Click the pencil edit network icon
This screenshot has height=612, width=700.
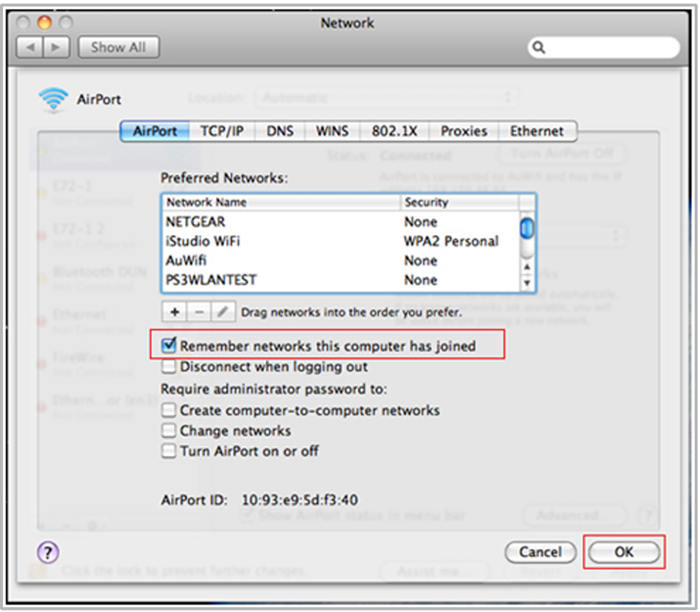222,312
